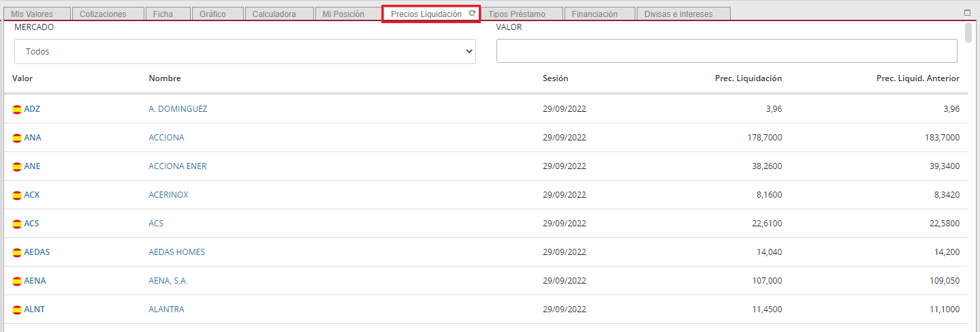The image size is (980, 332).
Task: Click the Spain flag beside ANE
Action: pos(17,166)
